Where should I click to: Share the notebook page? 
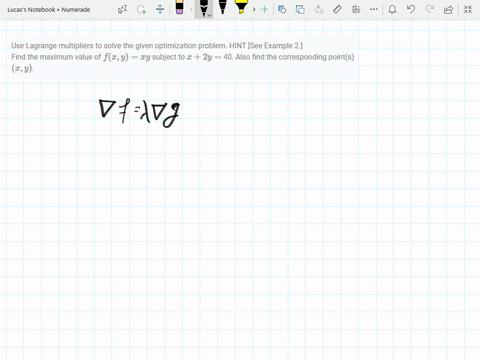[448, 9]
